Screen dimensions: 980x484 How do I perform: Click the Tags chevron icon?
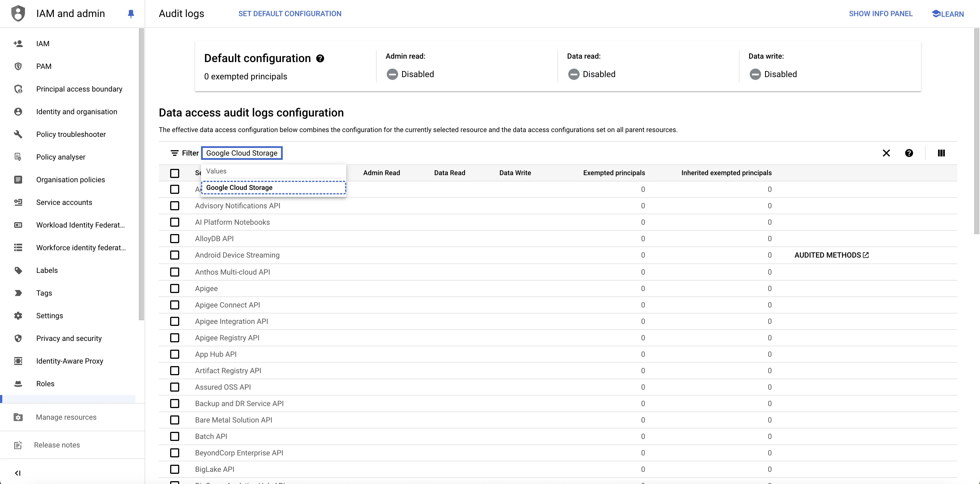coord(18,293)
